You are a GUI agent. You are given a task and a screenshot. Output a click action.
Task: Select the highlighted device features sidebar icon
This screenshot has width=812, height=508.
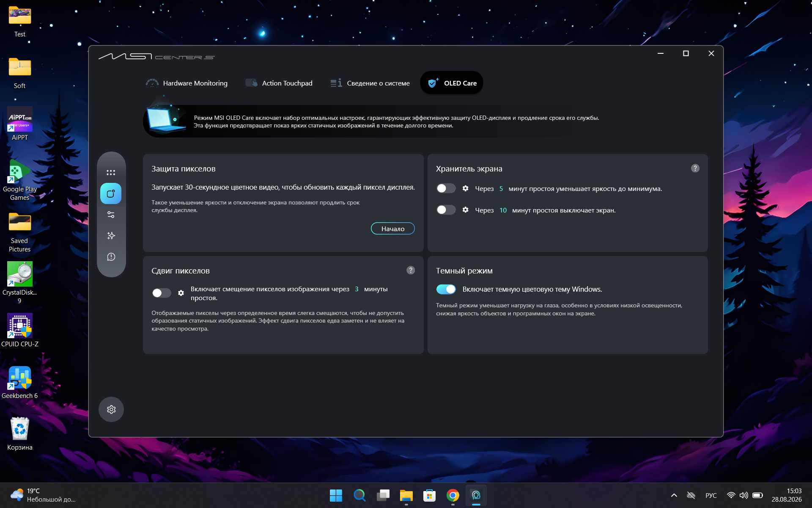[x=111, y=193]
